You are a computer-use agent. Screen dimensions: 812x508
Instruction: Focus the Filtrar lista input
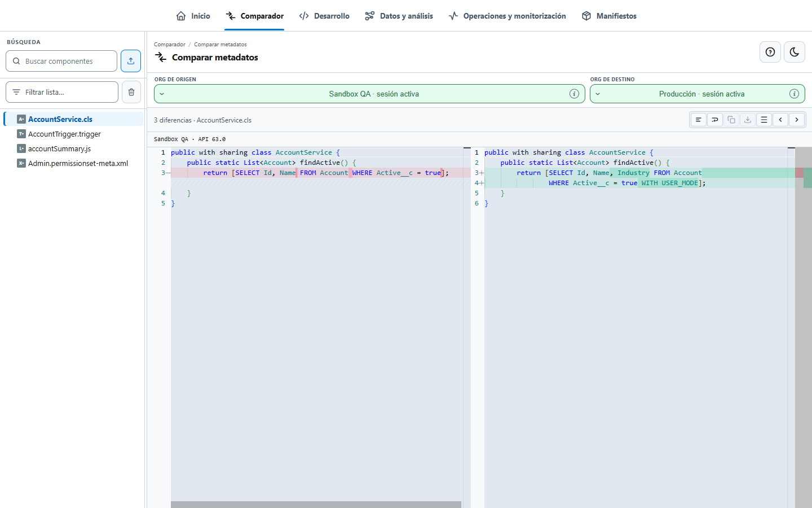62,92
